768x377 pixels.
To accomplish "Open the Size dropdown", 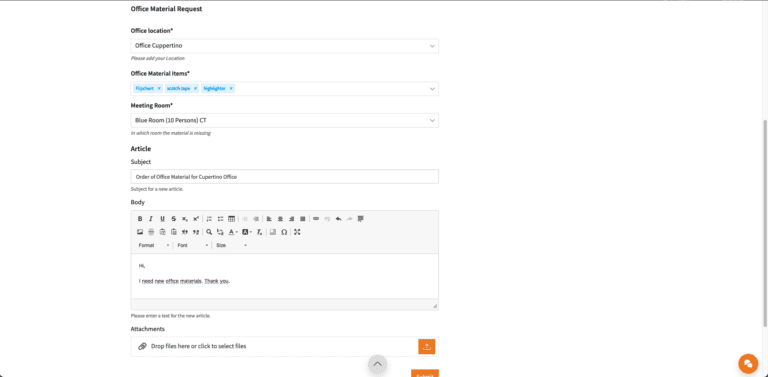I will coord(231,245).
